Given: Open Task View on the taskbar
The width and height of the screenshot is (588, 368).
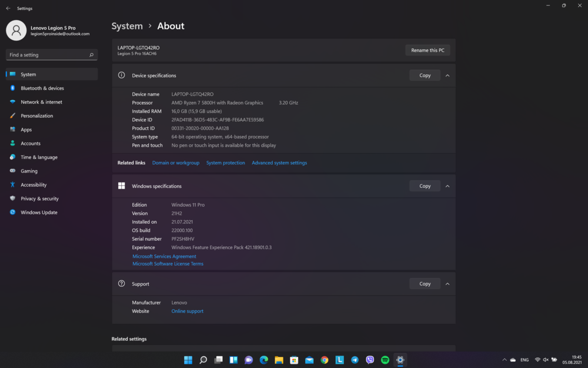Looking at the screenshot, I should coord(218,360).
